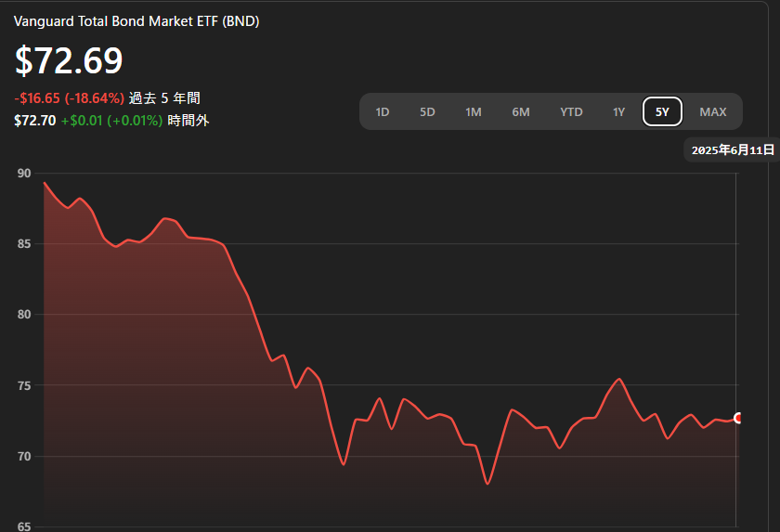Click the end-of-line price marker dot
780x532 pixels.
click(x=738, y=418)
